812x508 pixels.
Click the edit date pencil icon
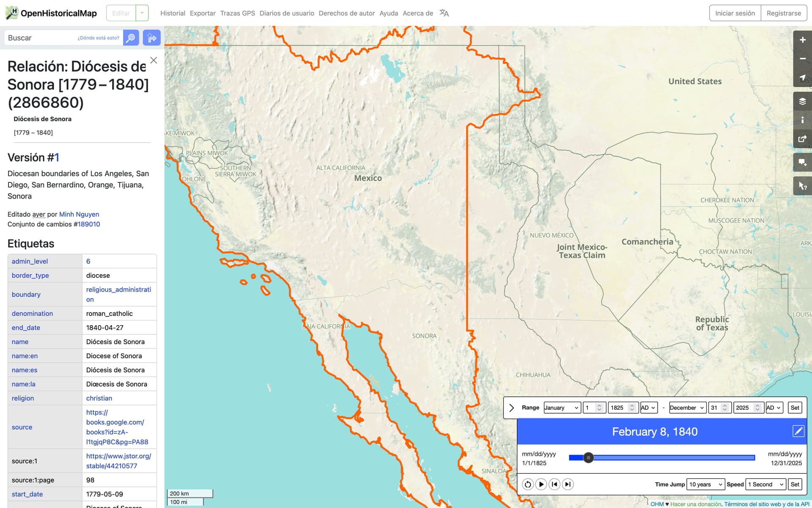pos(798,431)
